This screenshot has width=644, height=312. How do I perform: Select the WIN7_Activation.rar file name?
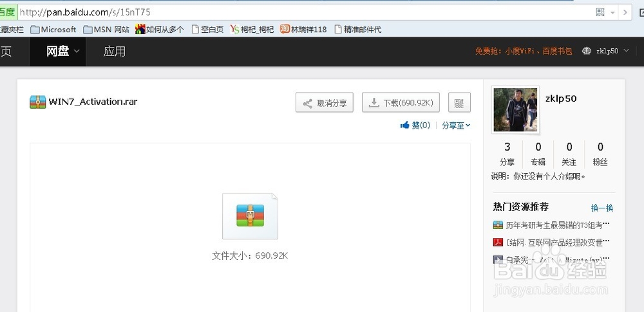tap(93, 102)
